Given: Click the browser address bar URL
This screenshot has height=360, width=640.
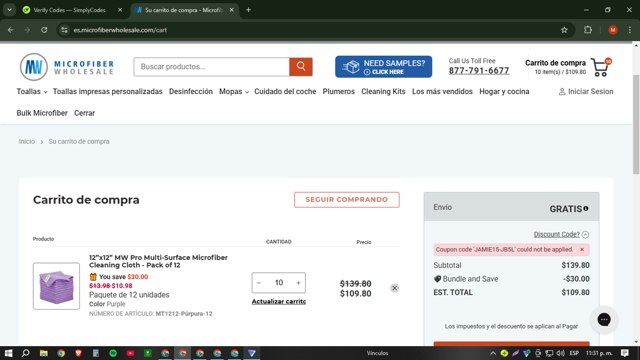Looking at the screenshot, I should (120, 30).
